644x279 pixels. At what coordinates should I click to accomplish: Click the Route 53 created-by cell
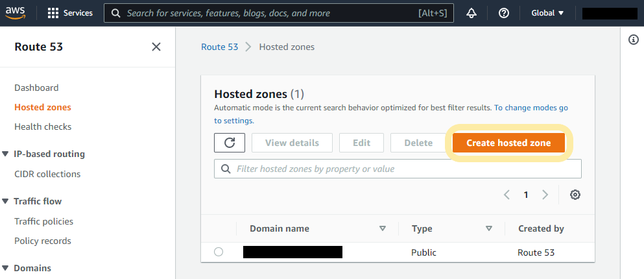(x=536, y=252)
